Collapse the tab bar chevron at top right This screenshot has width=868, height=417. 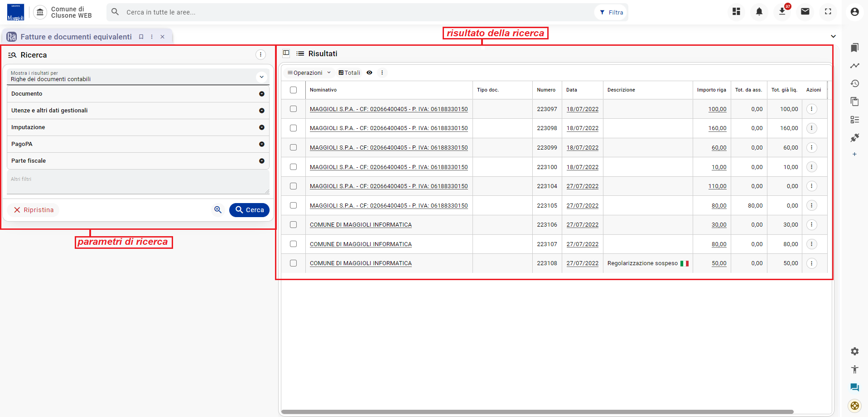(833, 36)
